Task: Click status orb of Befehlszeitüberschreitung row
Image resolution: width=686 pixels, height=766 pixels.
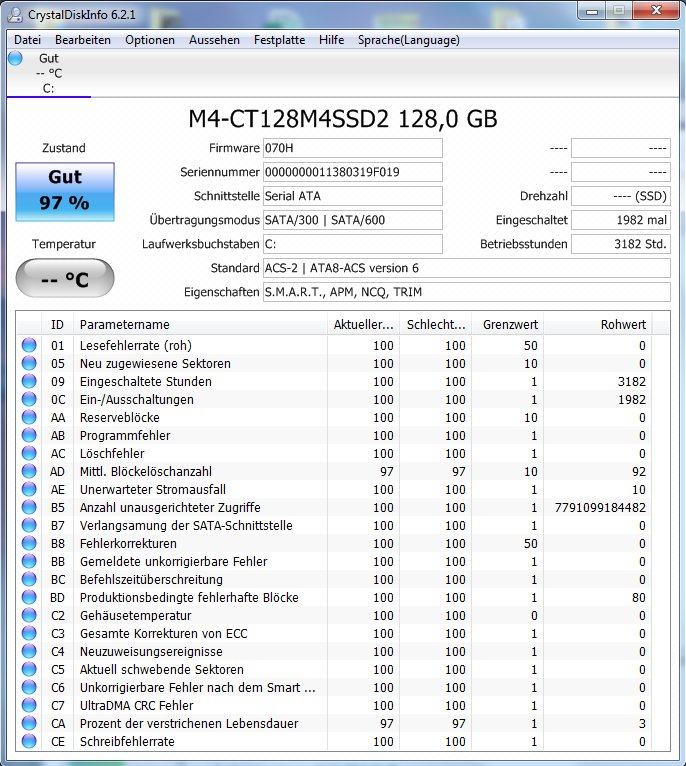Action: click(x=29, y=579)
